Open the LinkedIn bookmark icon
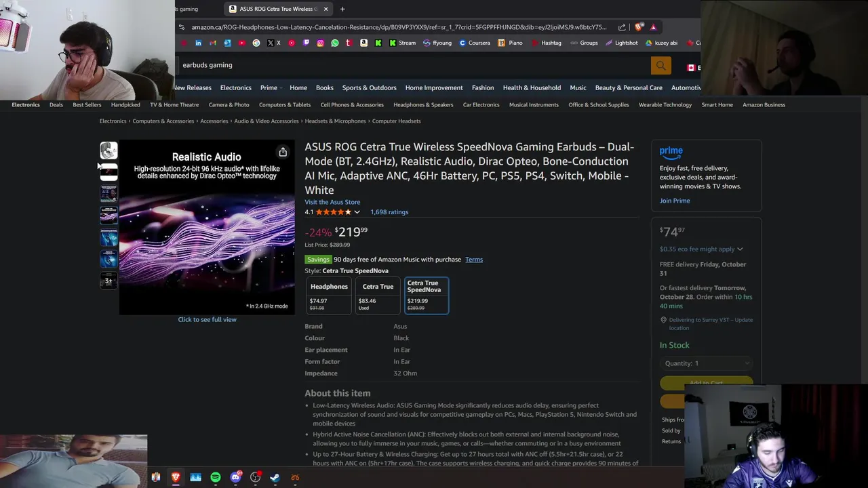This screenshot has width=868, height=488. pos(199,43)
